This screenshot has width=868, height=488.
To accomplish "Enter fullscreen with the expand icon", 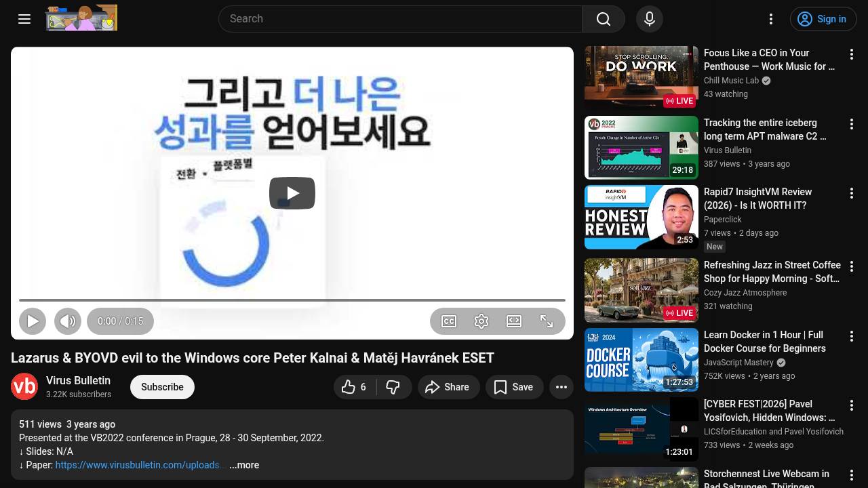I will [547, 321].
